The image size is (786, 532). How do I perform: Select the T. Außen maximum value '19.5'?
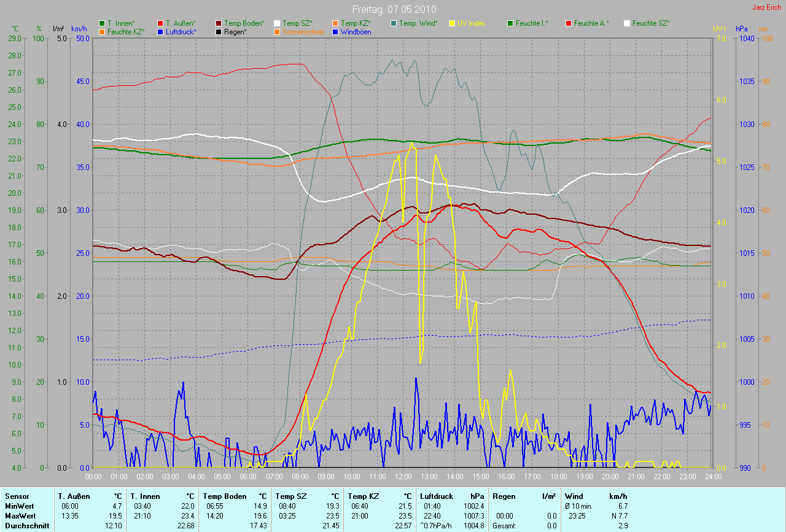click(115, 516)
